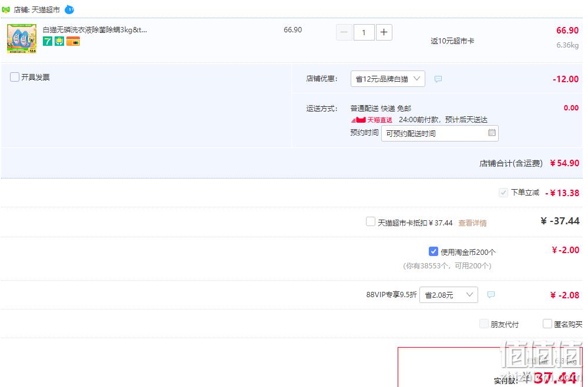Expand the 省2.08元 88VIP discount dropdown
The width and height of the screenshot is (588, 387).
pyautogui.click(x=449, y=295)
